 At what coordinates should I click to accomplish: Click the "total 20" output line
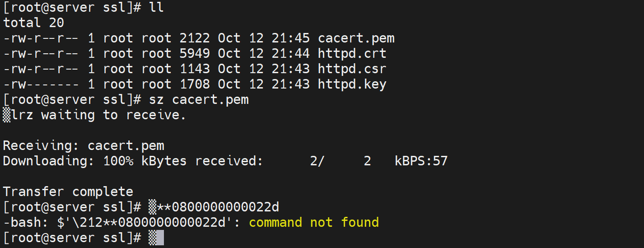[34, 23]
